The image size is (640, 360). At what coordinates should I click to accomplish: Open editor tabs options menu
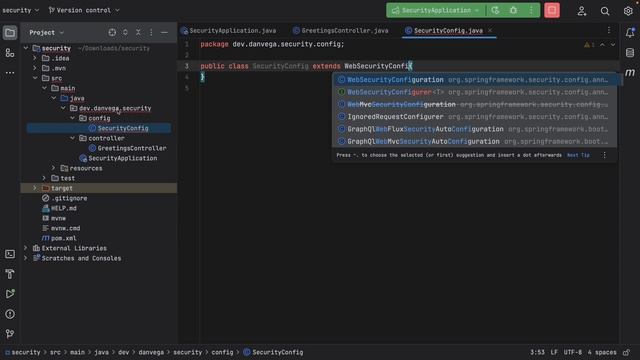coord(609,30)
